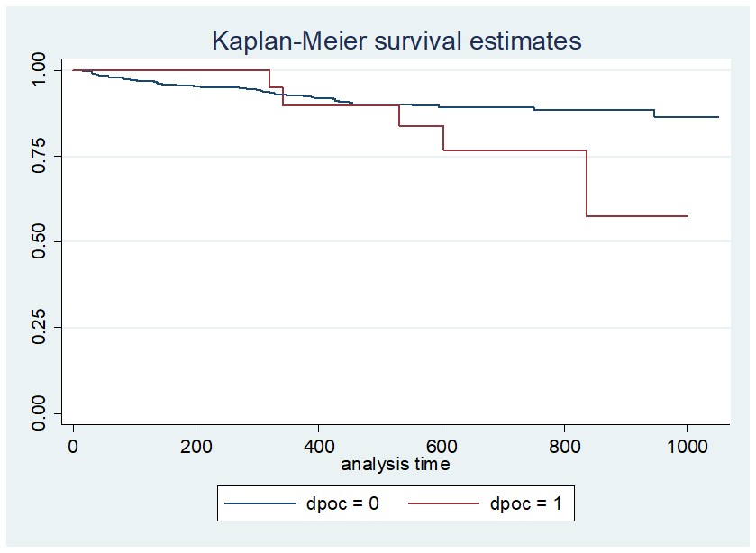Image resolution: width=756 pixels, height=553 pixels.
Task: Click the "Kaplan-Meier survival estimates" chart title
Action: coord(396,41)
